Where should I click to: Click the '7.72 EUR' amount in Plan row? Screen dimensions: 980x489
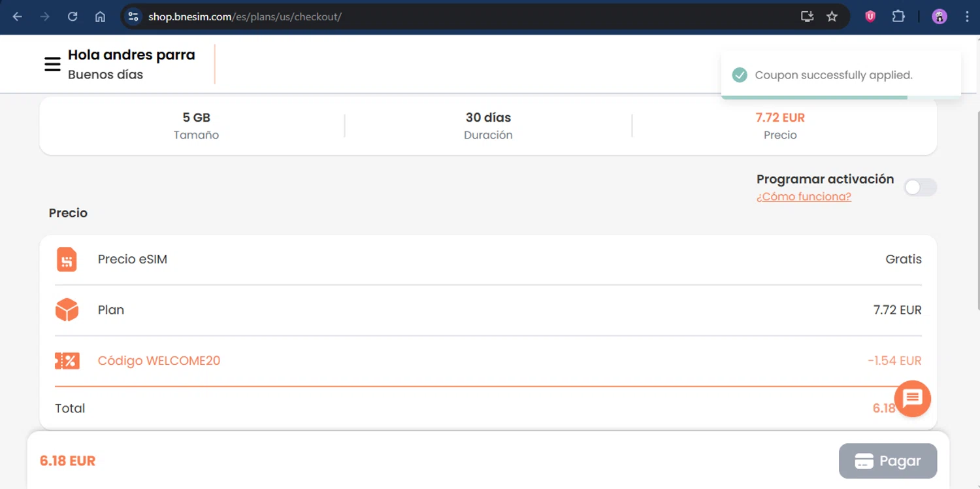(x=898, y=310)
